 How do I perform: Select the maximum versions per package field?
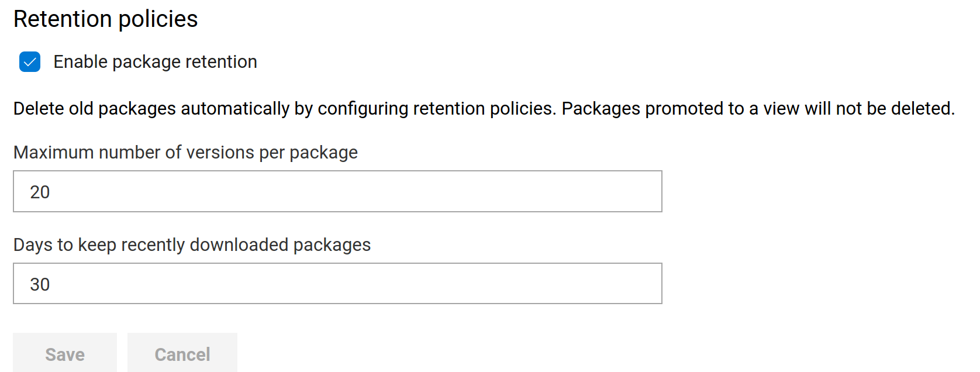[x=337, y=191]
